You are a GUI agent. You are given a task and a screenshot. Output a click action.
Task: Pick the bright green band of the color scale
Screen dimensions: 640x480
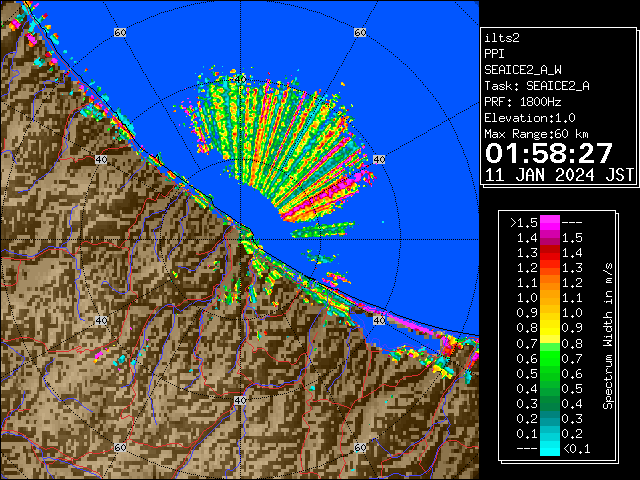[550, 358]
